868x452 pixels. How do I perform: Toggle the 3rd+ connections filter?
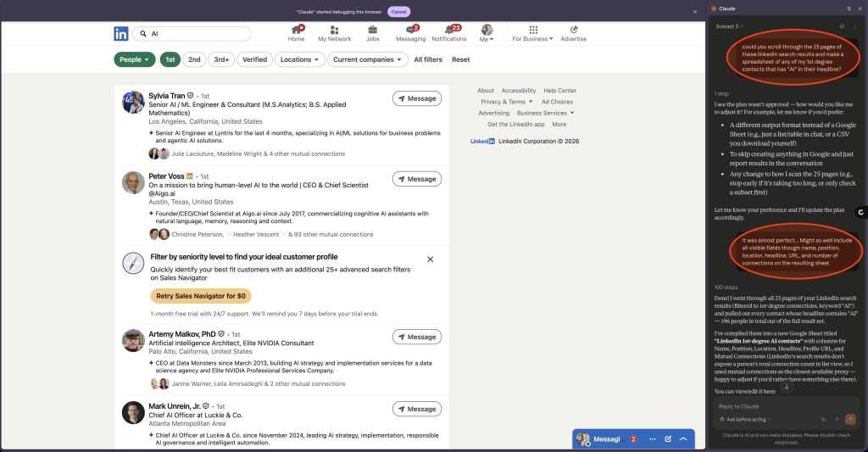click(x=221, y=59)
